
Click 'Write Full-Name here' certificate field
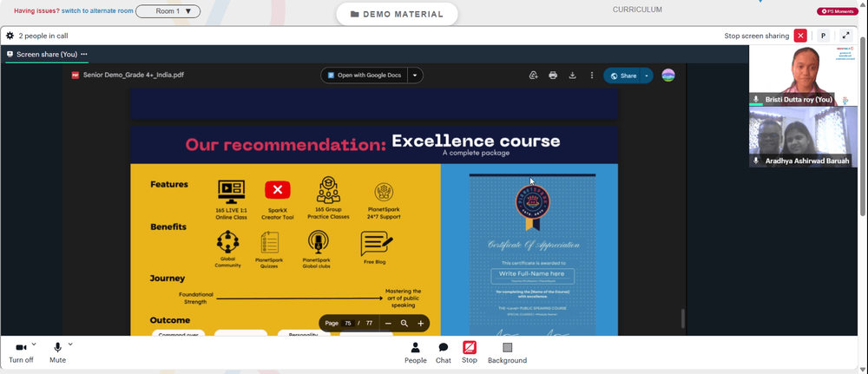click(532, 274)
